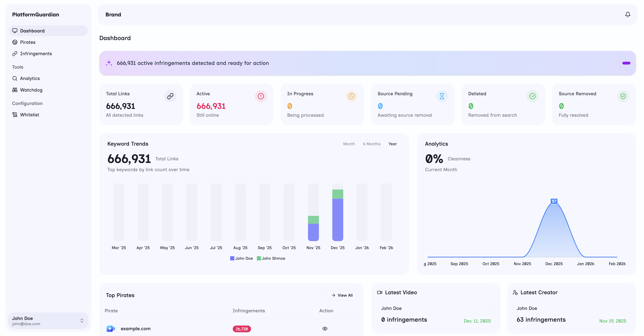Click the Analytics search icon in sidebar
The height and width of the screenshot is (336, 644).
[x=15, y=78]
